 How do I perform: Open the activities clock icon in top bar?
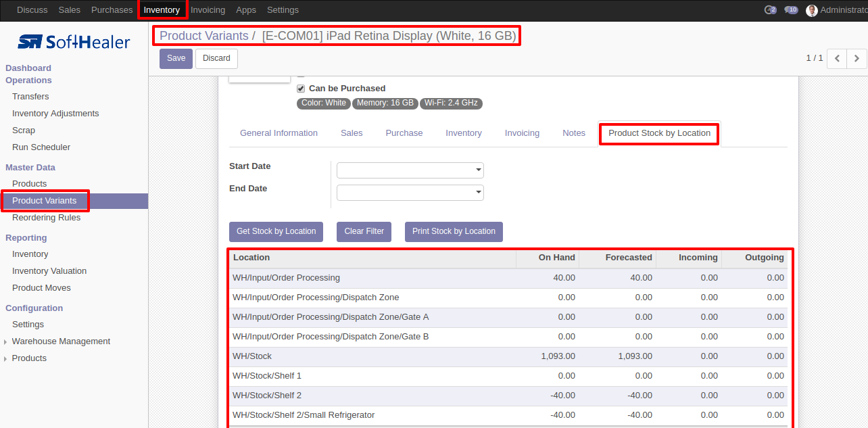point(769,10)
